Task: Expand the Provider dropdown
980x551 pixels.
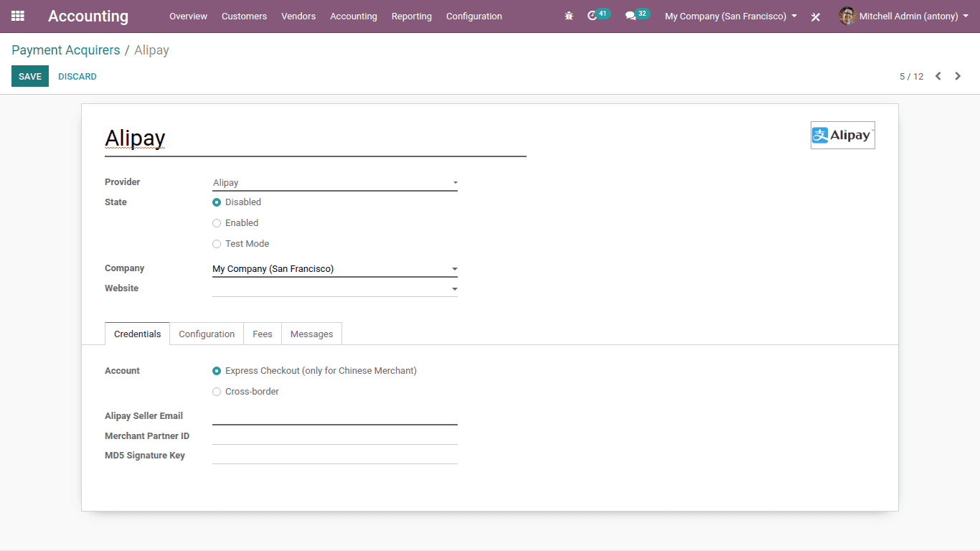Action: coord(335,183)
